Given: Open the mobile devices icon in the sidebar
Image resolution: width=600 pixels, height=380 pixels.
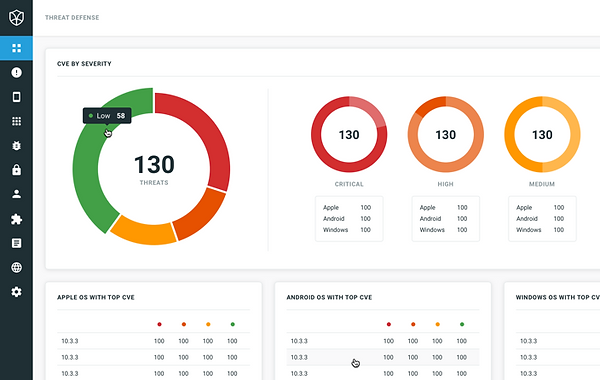Looking at the screenshot, I should [16, 97].
